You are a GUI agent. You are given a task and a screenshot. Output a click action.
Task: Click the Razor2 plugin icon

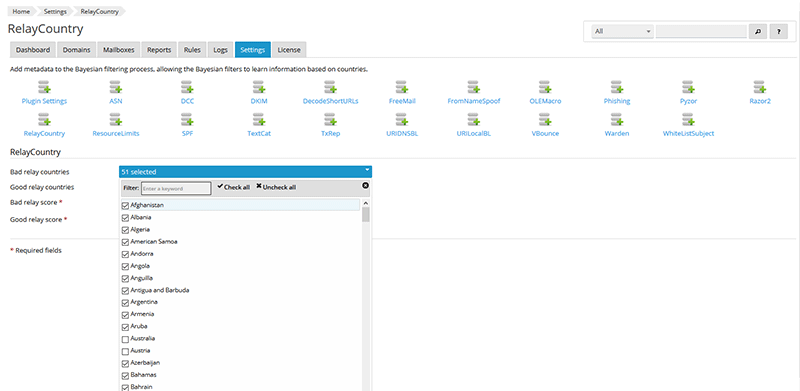[x=760, y=87]
